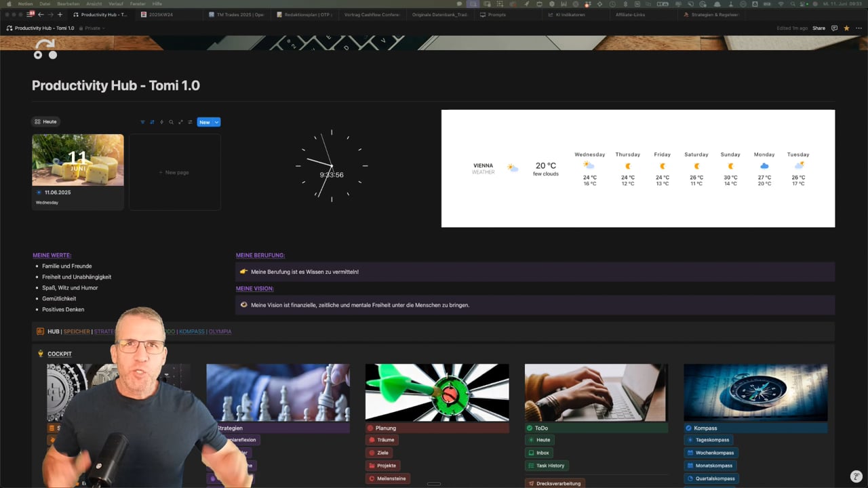The width and height of the screenshot is (868, 488).
Task: Toggle the favorite star for this page
Action: pos(846,28)
